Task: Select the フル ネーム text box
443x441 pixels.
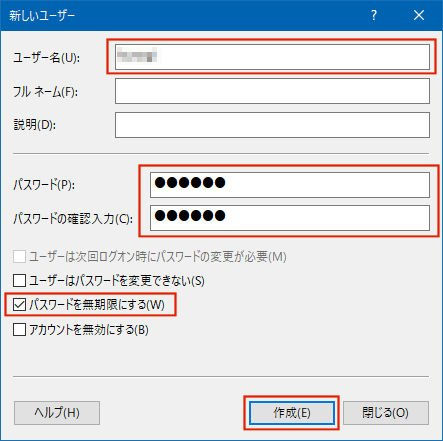Action: click(272, 91)
